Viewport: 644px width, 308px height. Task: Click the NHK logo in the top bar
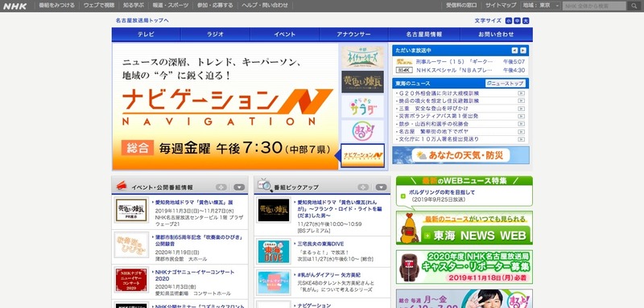click(14, 6)
